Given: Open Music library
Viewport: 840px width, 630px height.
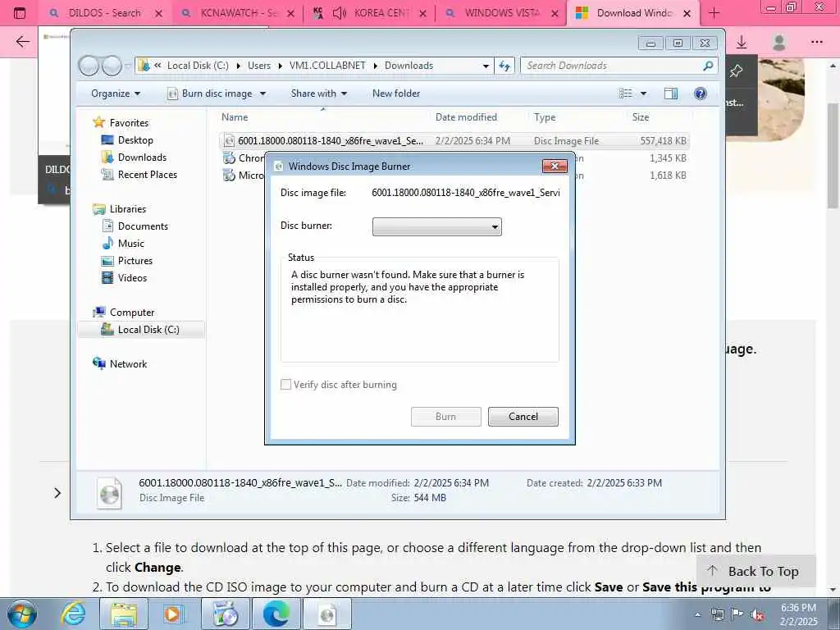Looking at the screenshot, I should pyautogui.click(x=130, y=243).
